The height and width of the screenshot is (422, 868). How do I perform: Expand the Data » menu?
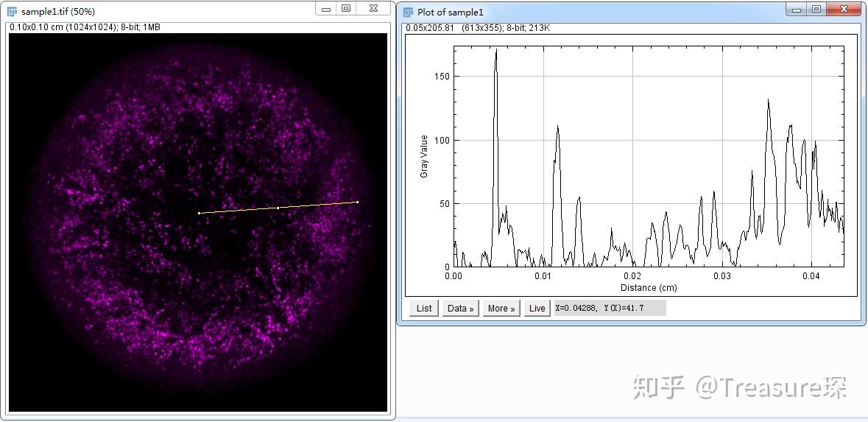coord(461,309)
